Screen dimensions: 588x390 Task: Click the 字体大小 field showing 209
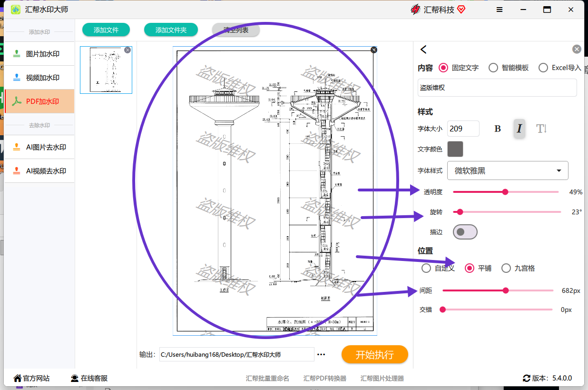tap(463, 129)
